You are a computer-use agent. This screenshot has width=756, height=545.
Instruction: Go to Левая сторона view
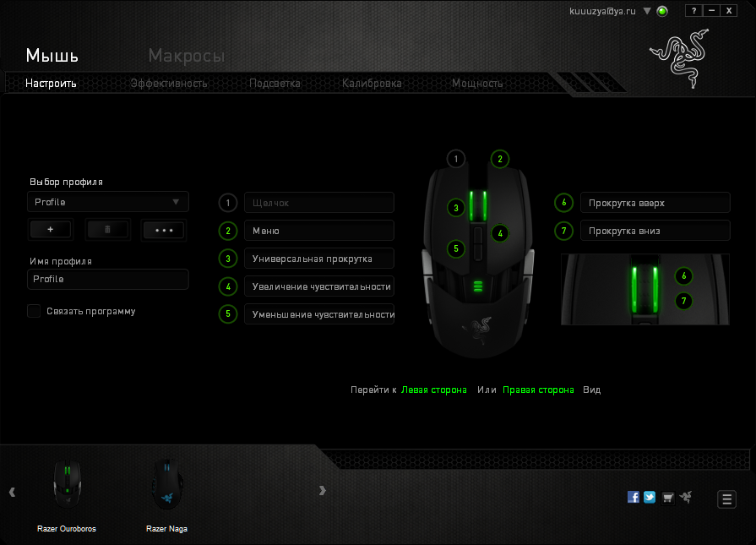pyautogui.click(x=434, y=390)
